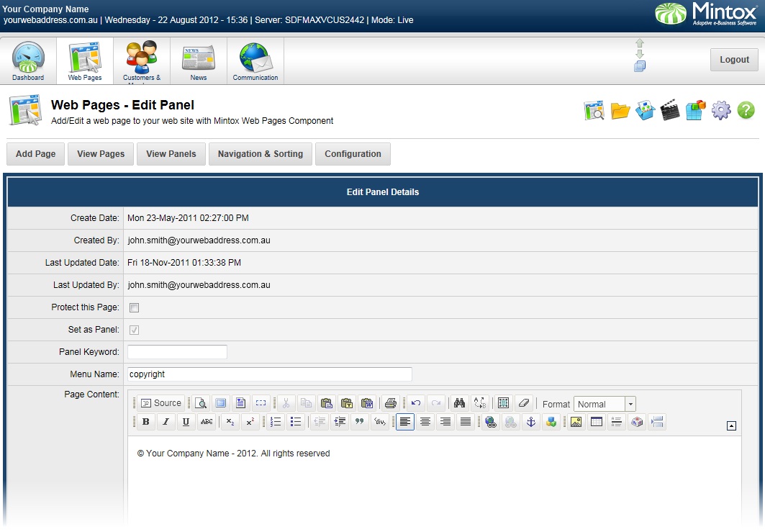Open the yellow folder manager icon
765x532 pixels.
click(619, 111)
